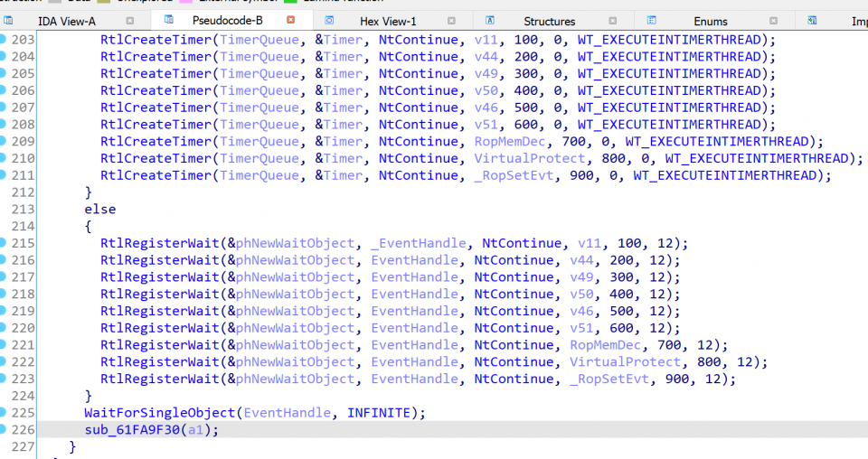Image resolution: width=868 pixels, height=459 pixels.
Task: Close the Structures tab
Action: pos(612,21)
